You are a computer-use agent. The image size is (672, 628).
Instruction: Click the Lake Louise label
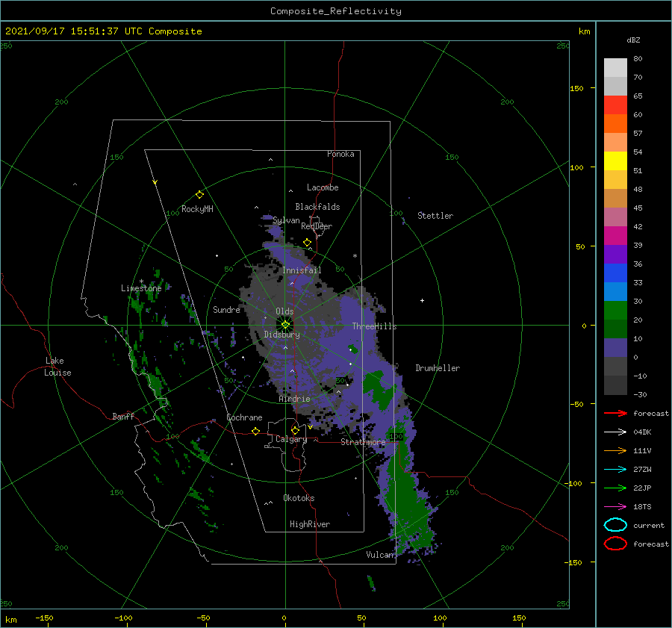(x=57, y=367)
